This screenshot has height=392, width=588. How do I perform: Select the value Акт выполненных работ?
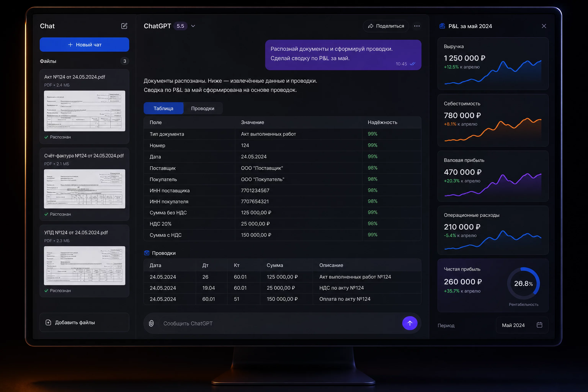(269, 134)
